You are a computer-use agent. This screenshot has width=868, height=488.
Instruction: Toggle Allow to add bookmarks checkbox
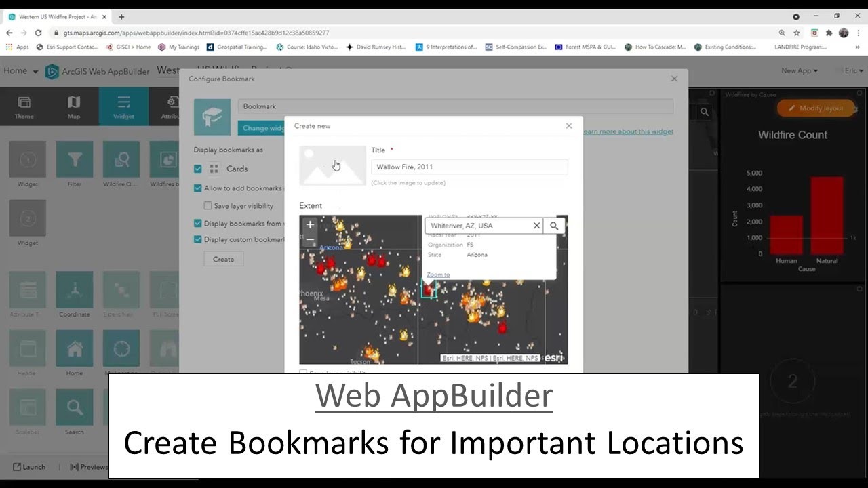(198, 188)
